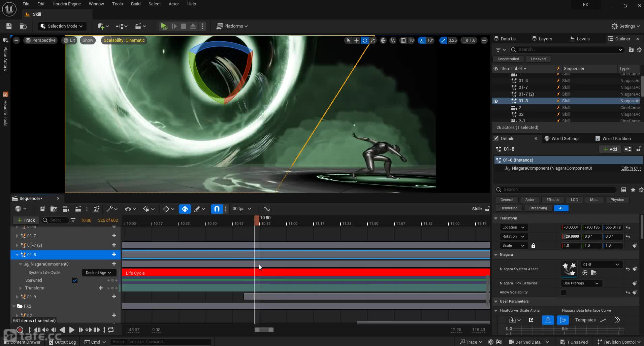Reset Location to default arrow
This screenshot has height=346, width=644.
pyautogui.click(x=628, y=228)
